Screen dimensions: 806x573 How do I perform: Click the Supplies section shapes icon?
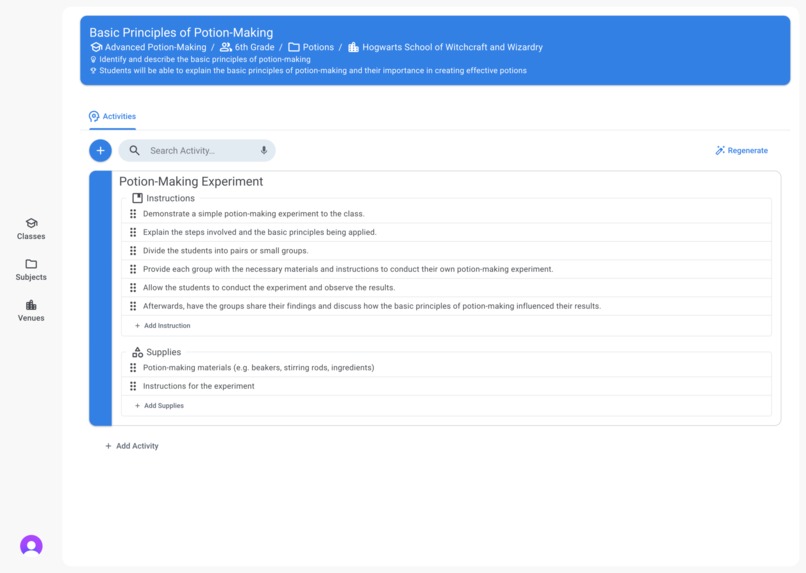coord(137,352)
